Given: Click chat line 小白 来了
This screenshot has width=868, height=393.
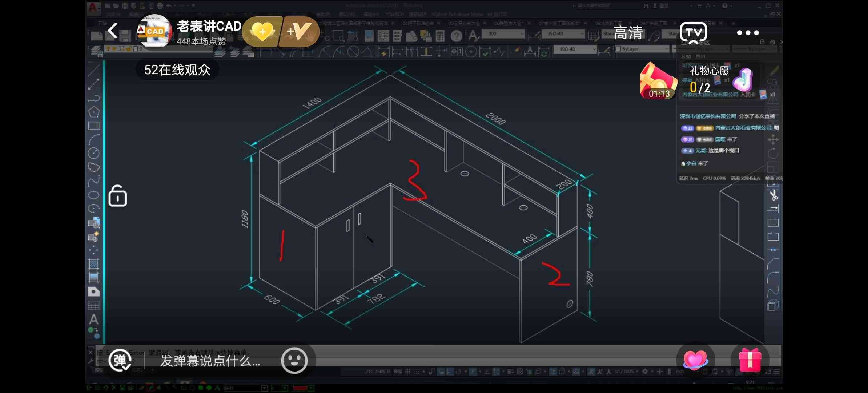Looking at the screenshot, I should (x=695, y=163).
